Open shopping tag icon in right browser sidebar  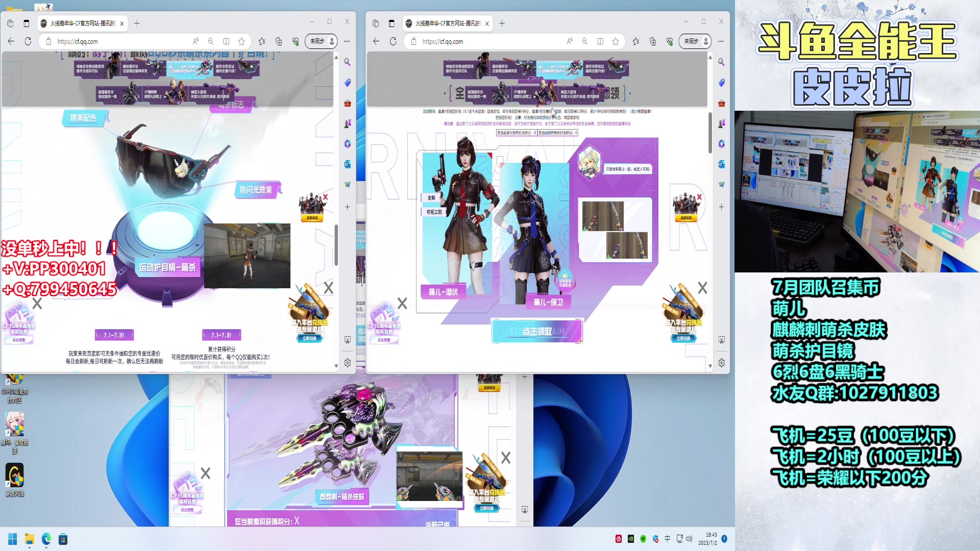pyautogui.click(x=721, y=83)
